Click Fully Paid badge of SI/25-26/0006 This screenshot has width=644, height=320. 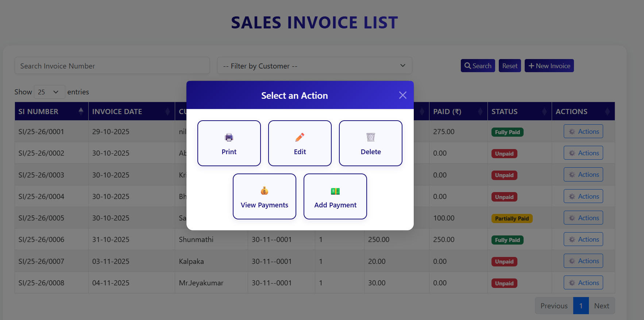click(508, 240)
